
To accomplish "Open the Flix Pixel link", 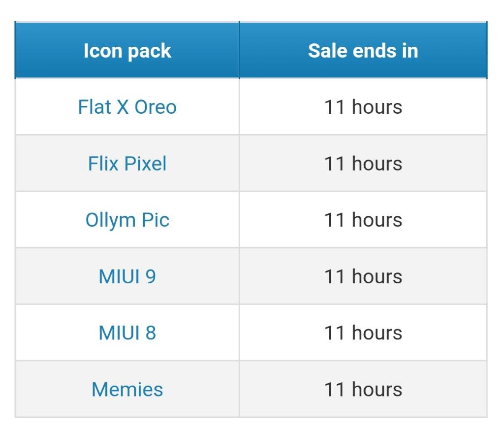I will 127,164.
